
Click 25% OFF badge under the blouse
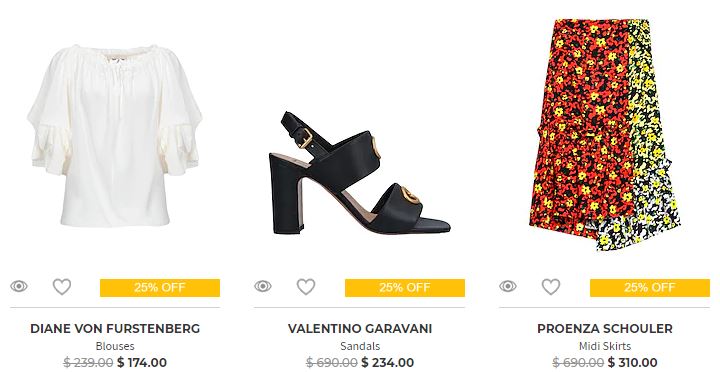click(160, 288)
